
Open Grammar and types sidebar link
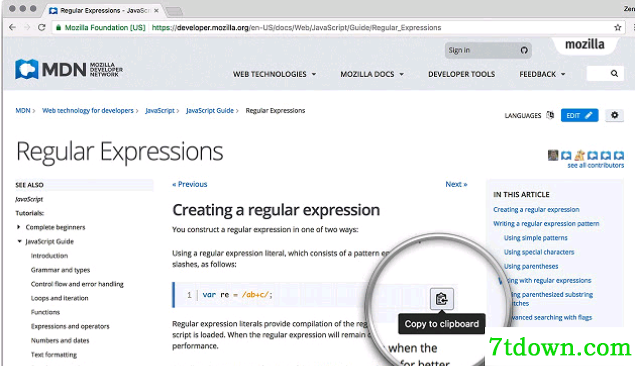(x=60, y=270)
